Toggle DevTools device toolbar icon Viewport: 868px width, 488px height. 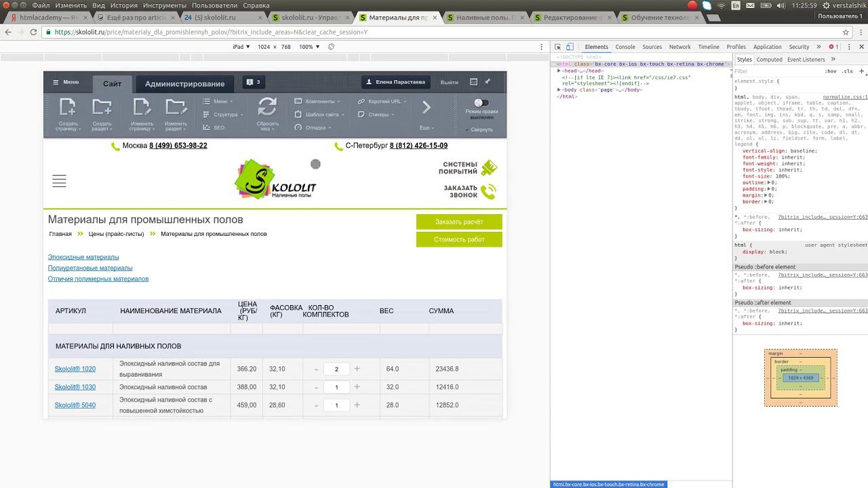(x=570, y=47)
